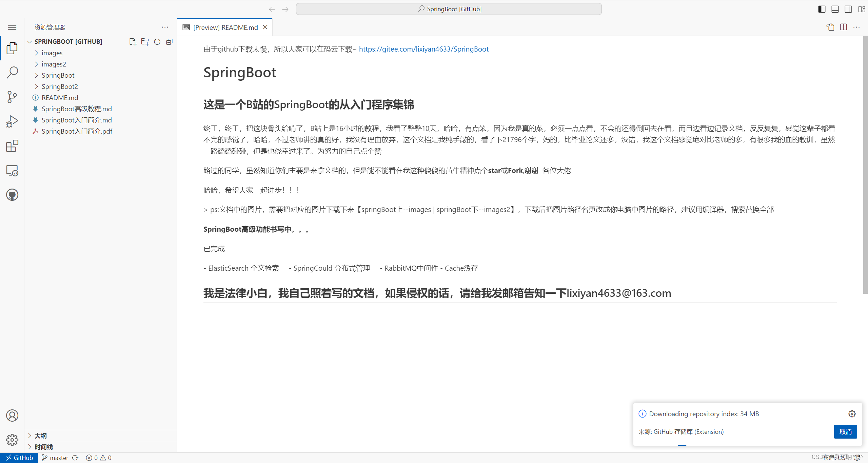Expand the 时间线 timeline section
This screenshot has height=463, width=868.
coord(100,447)
